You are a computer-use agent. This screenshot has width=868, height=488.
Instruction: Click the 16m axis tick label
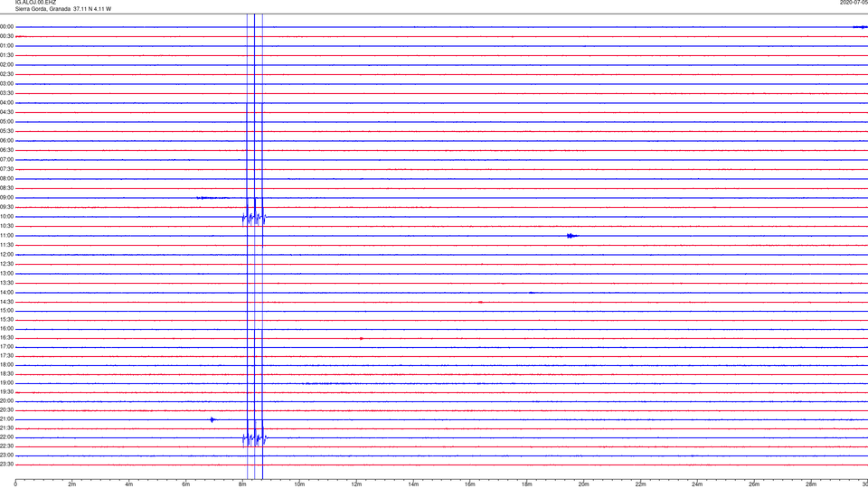pos(470,484)
